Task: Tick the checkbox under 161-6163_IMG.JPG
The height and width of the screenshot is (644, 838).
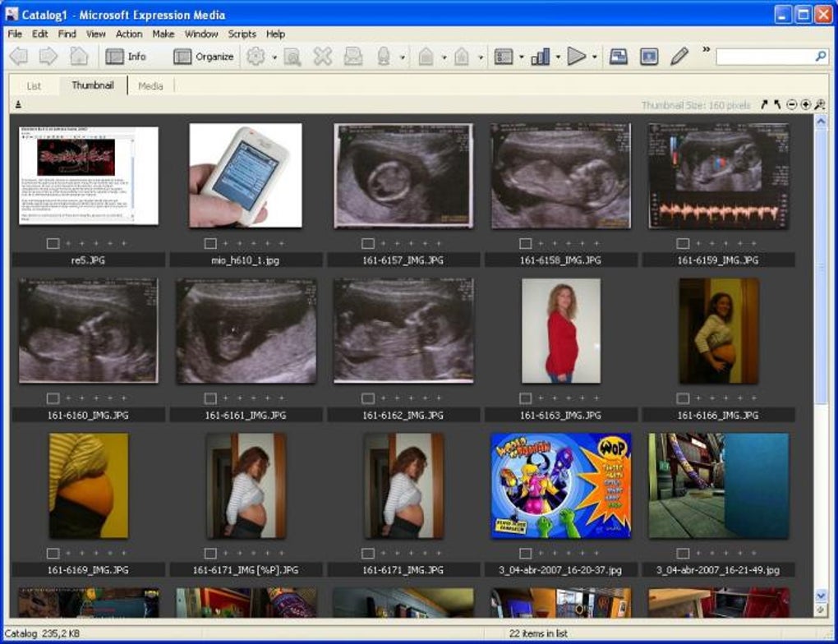Action: tap(526, 398)
